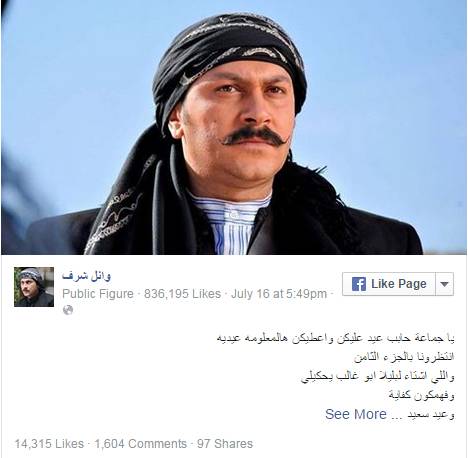Click the Arabic line انتظرونا بالجزء الثامن
This screenshot has height=458, width=468.
[x=404, y=357]
